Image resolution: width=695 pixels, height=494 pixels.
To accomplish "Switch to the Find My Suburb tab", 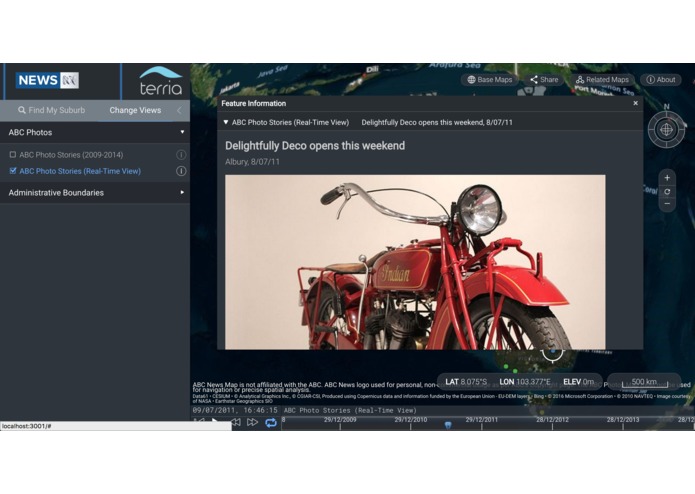I will (x=51, y=110).
